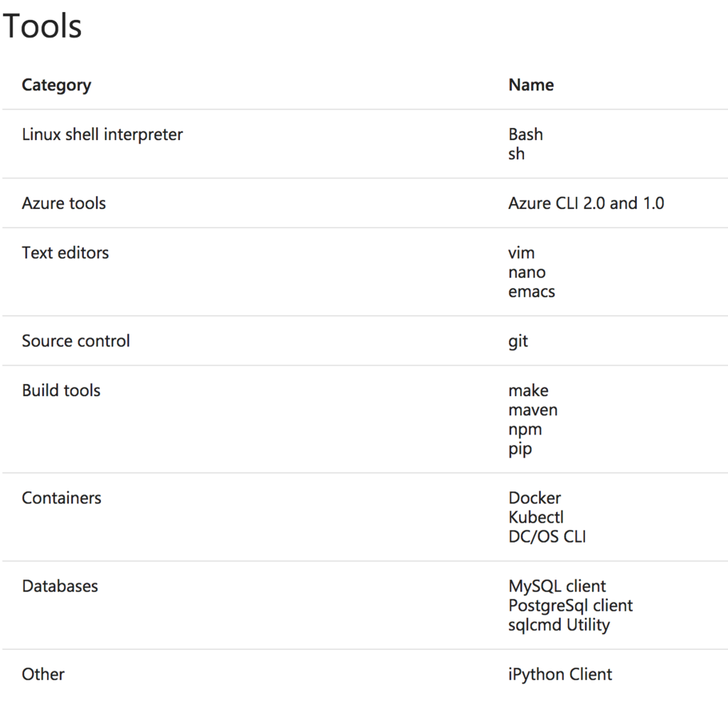Click the Category column header

pyautogui.click(x=57, y=85)
